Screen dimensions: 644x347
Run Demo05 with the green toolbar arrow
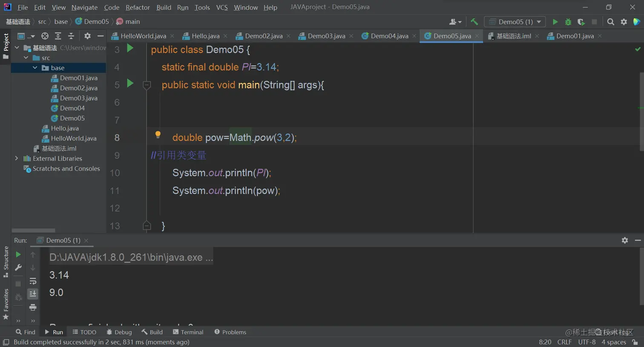555,22
